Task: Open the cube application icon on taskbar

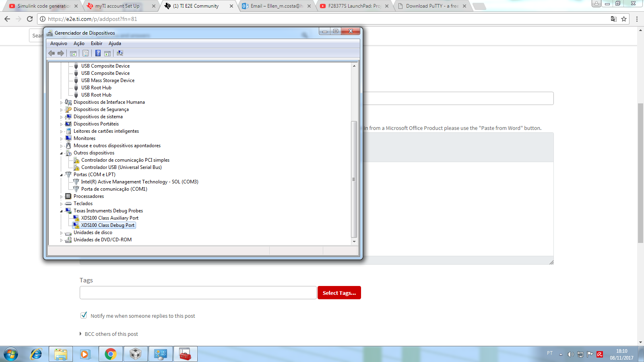Action: point(136,354)
